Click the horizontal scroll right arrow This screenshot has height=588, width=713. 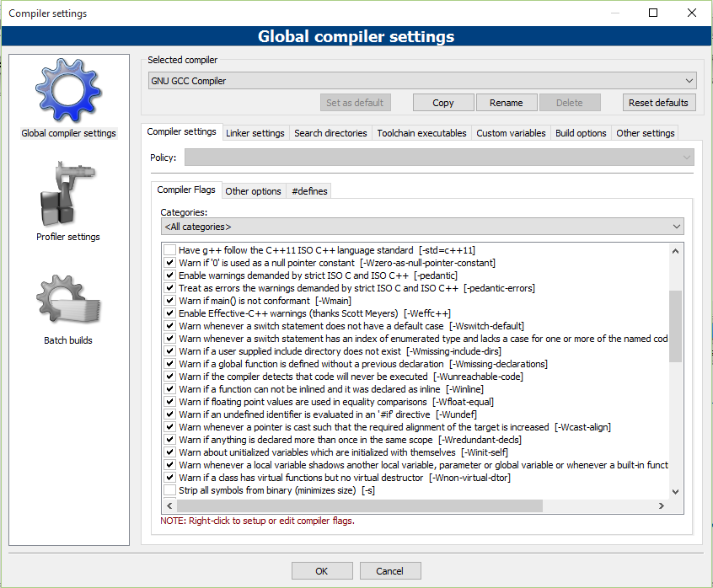[661, 505]
